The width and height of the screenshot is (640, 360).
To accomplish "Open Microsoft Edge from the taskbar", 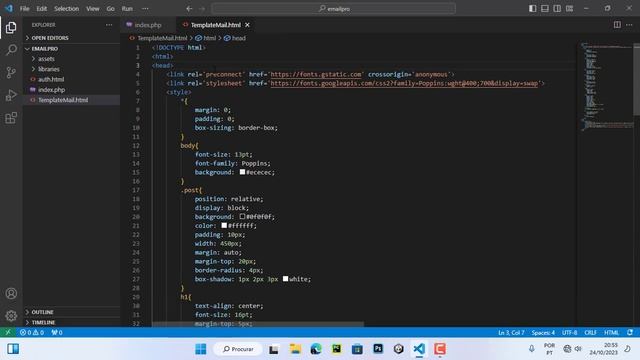I will (316, 349).
